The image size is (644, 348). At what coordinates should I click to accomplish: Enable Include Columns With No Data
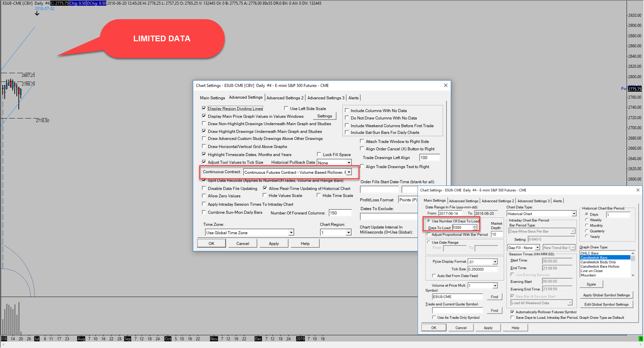347,110
